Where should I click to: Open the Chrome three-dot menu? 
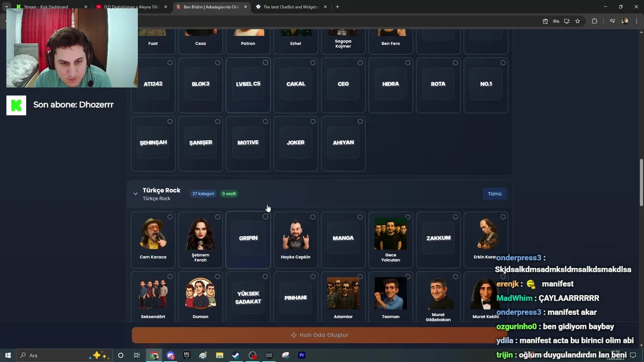pyautogui.click(x=637, y=21)
